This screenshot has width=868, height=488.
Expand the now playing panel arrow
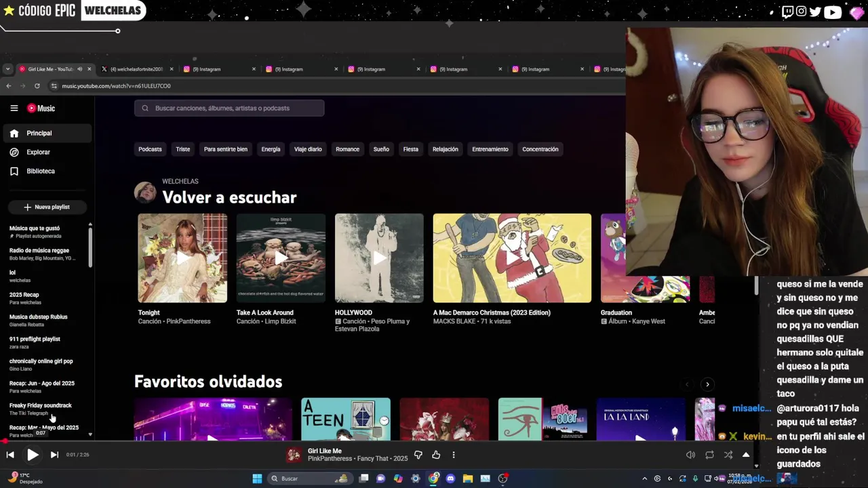click(x=746, y=455)
